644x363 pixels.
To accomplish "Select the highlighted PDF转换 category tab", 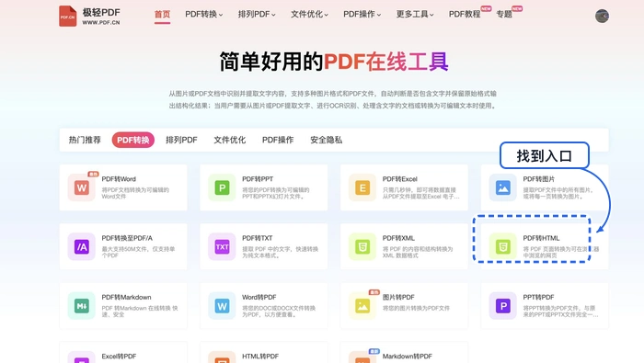I will (133, 140).
